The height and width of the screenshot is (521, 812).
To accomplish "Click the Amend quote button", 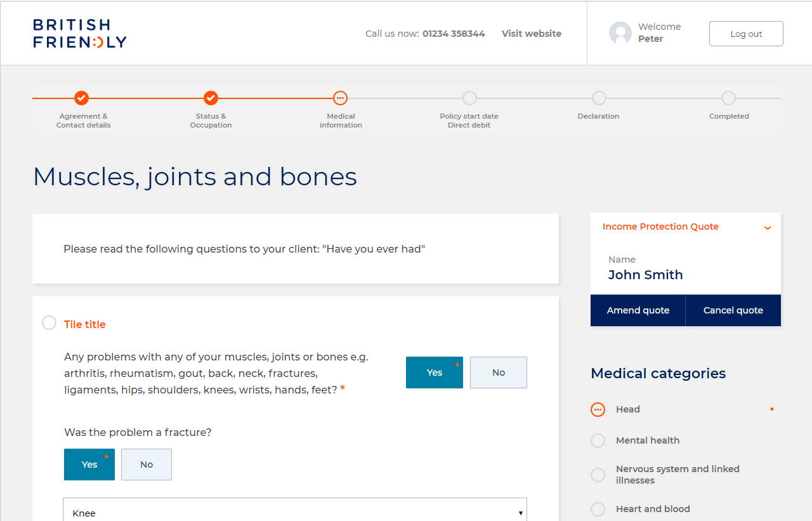I will pos(638,310).
